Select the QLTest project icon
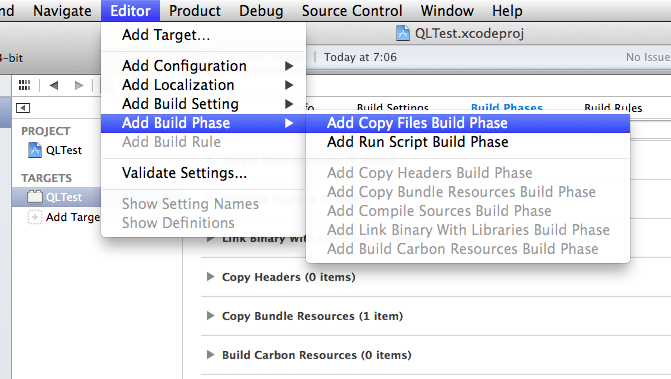Image resolution: width=671 pixels, height=379 pixels. pyautogui.click(x=35, y=150)
